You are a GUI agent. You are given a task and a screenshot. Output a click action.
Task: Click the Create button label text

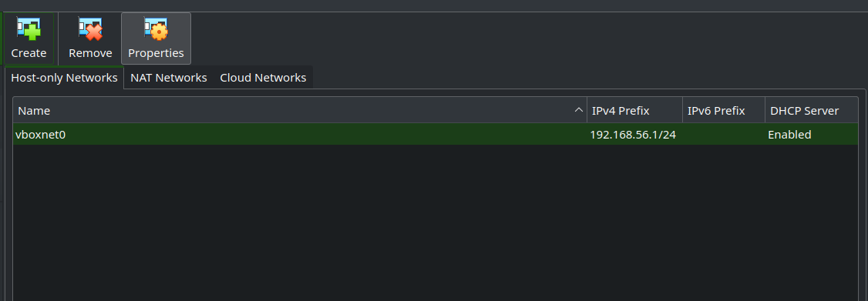[29, 53]
